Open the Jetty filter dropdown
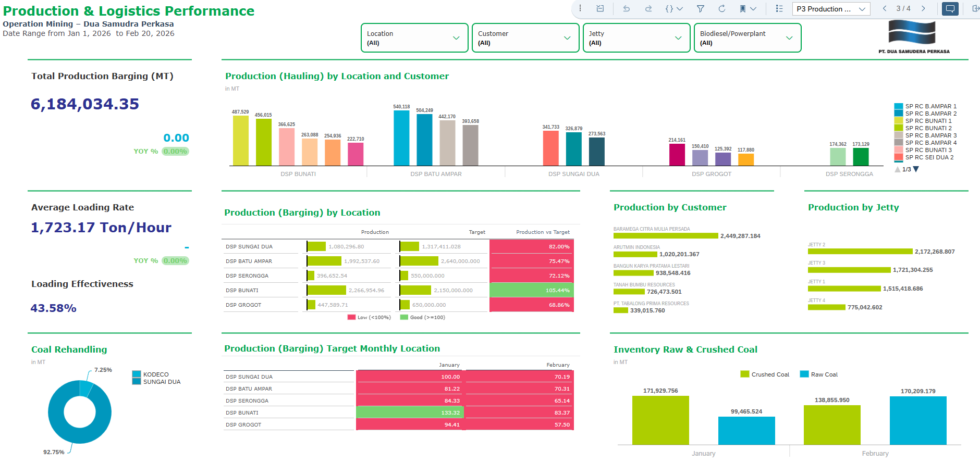The height and width of the screenshot is (463, 980). point(636,38)
